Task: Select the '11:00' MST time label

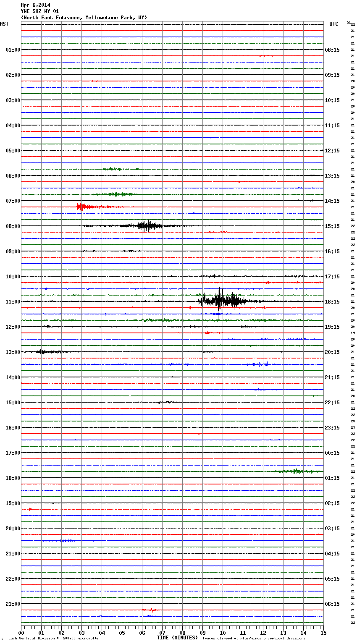Action: 13,302
